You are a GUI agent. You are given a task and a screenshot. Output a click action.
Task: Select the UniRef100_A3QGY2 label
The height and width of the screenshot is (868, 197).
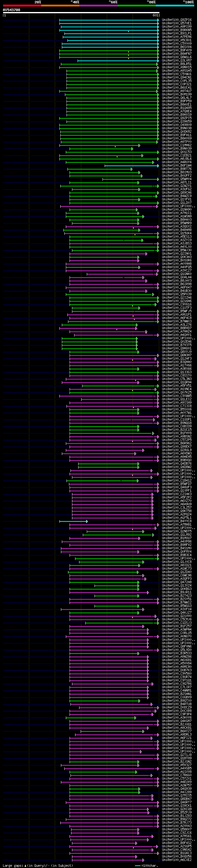tap(176, 226)
